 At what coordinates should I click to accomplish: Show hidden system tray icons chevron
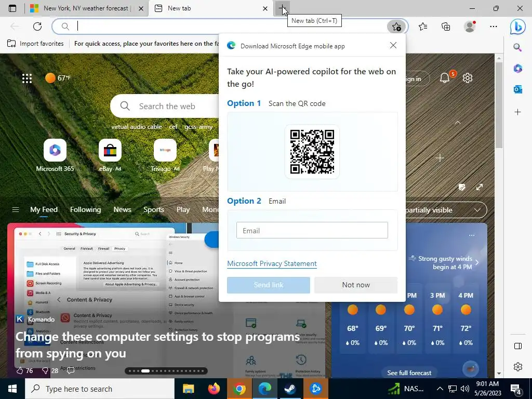click(x=440, y=389)
